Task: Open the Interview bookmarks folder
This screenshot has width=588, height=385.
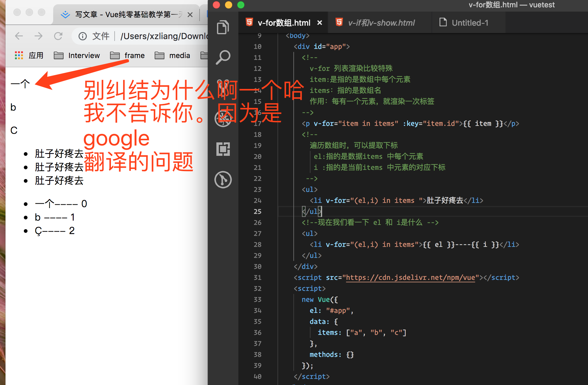Action: click(77, 55)
